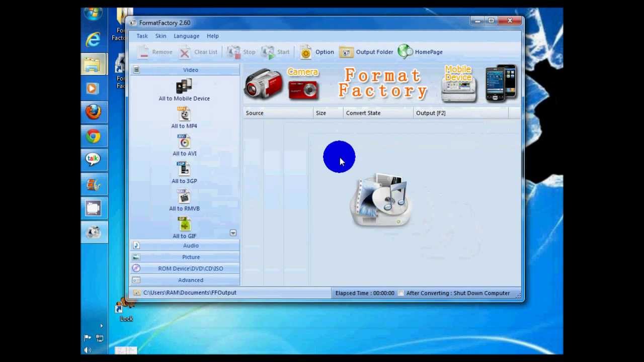This screenshot has width=644, height=362.
Task: Open the Output Folder
Action: pyautogui.click(x=366, y=52)
